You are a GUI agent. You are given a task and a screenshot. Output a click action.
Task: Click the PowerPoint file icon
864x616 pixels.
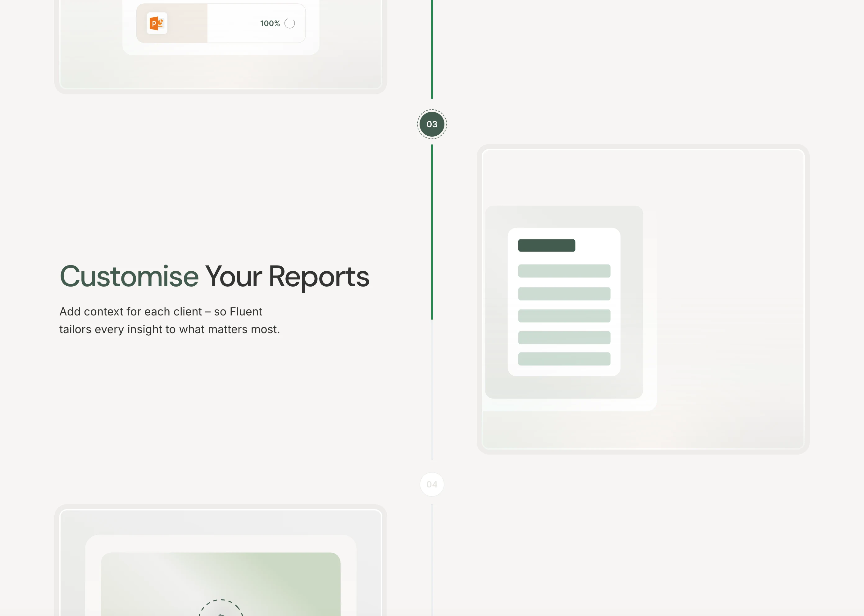click(157, 24)
